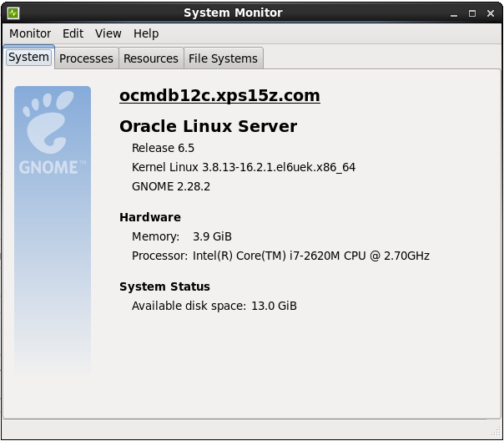Click the System Status heading
This screenshot has height=441, width=504.
pos(164,286)
